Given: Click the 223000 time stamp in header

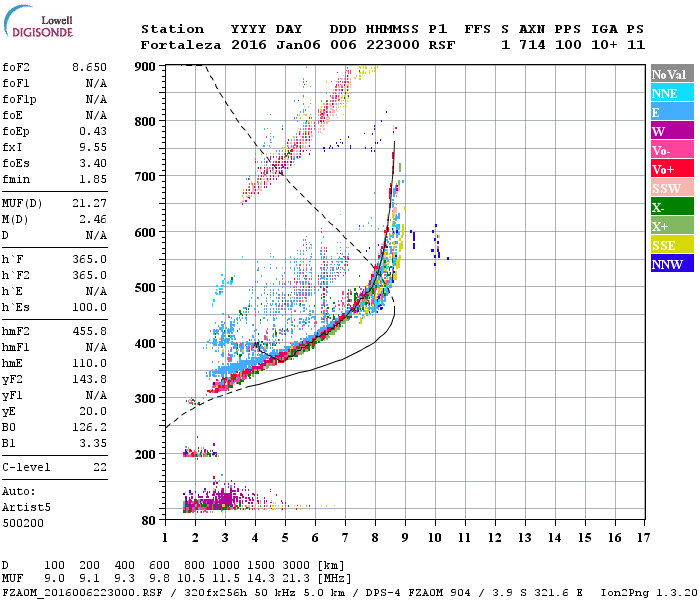Looking at the screenshot, I should pos(393,45).
